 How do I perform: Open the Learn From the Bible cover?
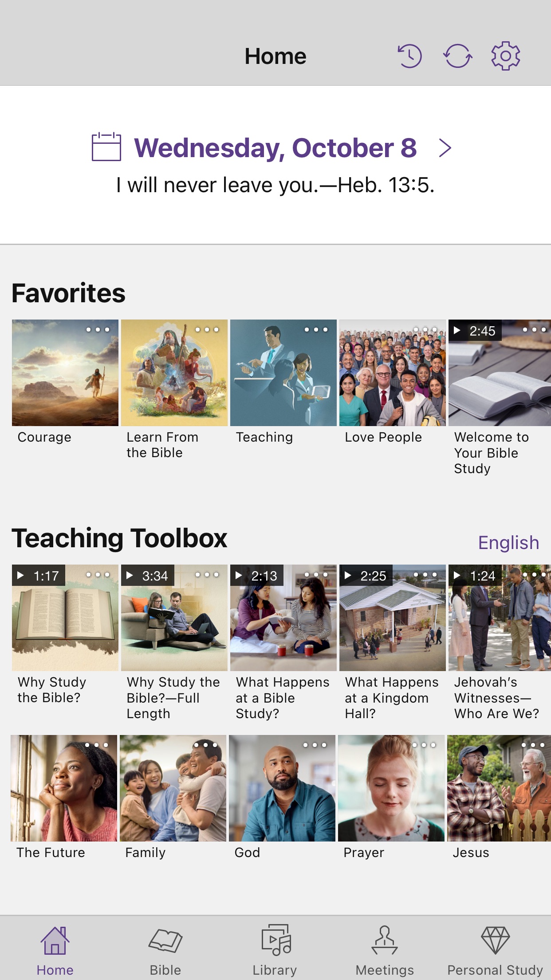[174, 373]
